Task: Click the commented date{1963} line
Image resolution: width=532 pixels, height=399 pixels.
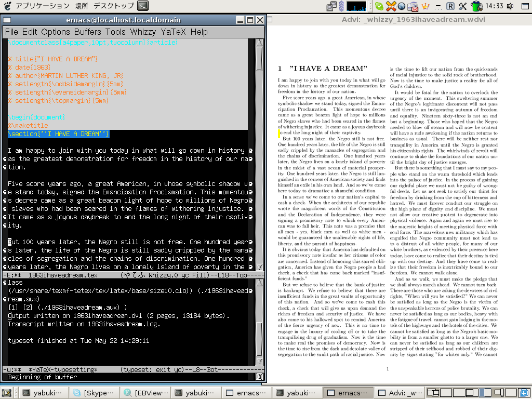Action: pos(29,67)
